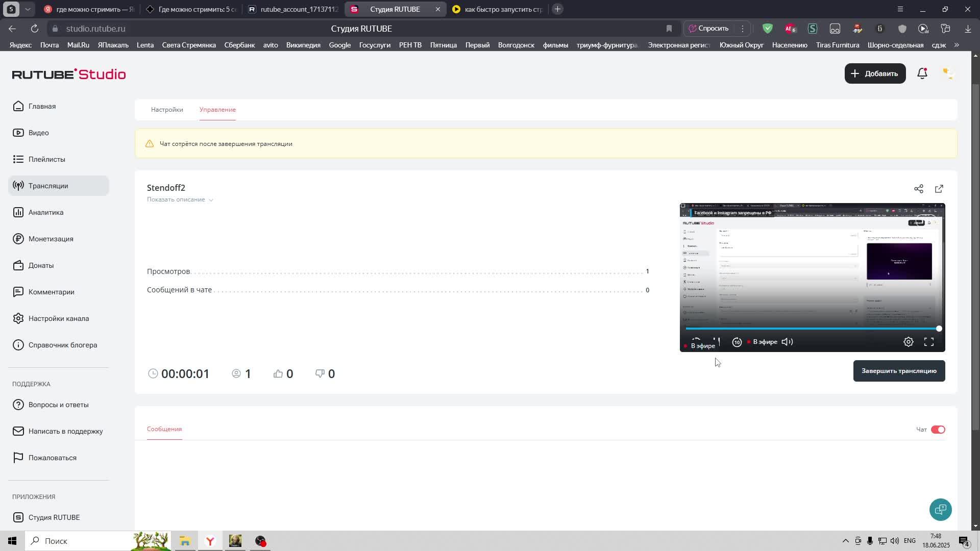Open the browser tab list dropdown arrow
980x551 pixels.
click(28, 9)
